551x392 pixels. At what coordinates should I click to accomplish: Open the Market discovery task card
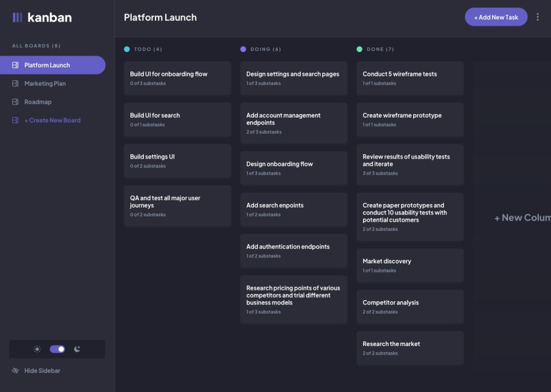[x=410, y=265]
